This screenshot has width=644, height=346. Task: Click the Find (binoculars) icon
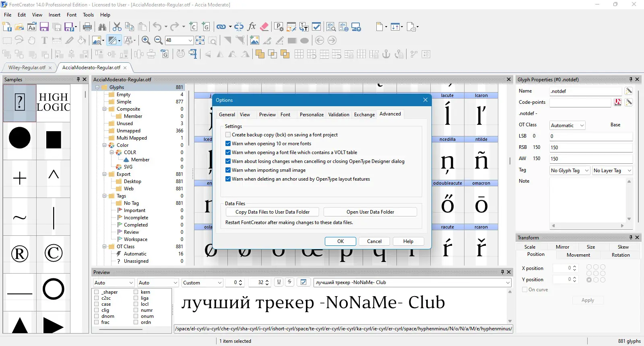(102, 27)
